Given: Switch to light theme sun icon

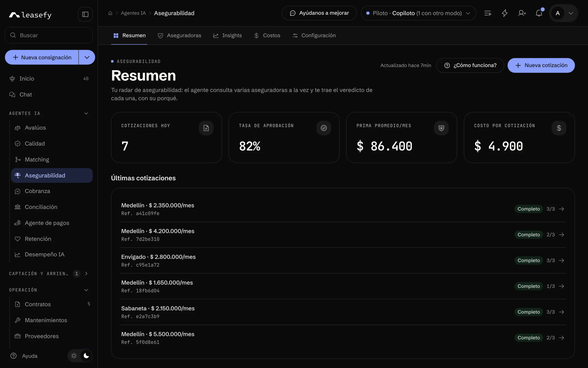Looking at the screenshot, I should point(74,356).
